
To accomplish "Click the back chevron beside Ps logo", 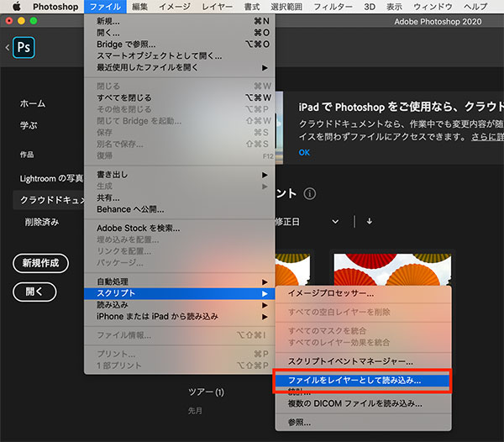I will [7, 48].
